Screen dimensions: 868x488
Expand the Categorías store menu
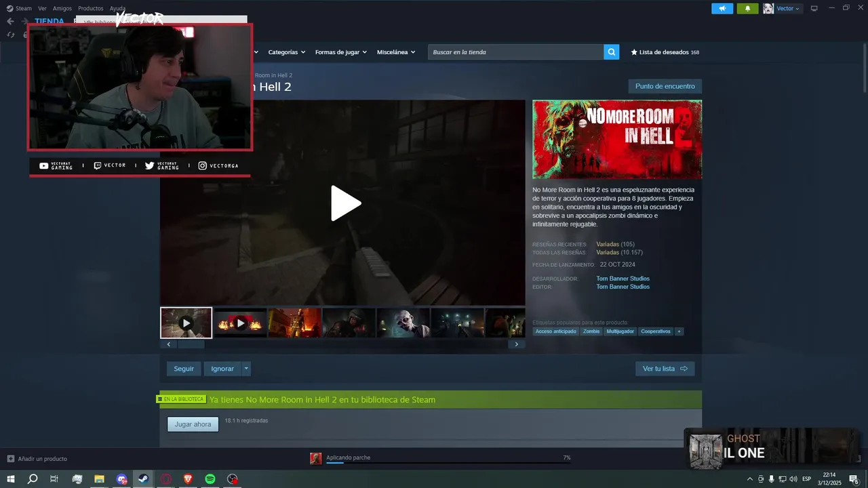pyautogui.click(x=286, y=52)
